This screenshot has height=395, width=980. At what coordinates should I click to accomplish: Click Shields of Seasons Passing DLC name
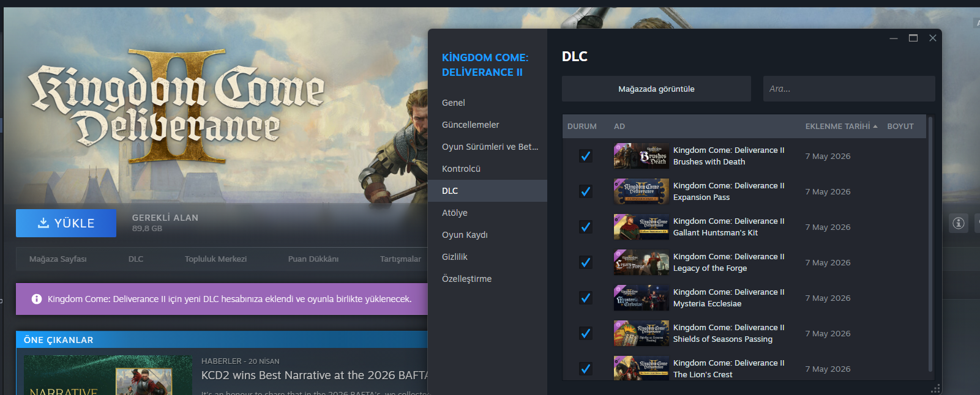coord(728,333)
